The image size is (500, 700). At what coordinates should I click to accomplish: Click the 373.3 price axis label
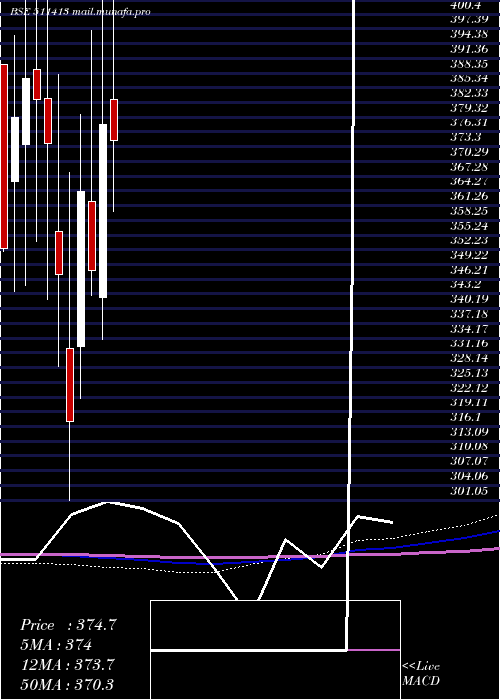(466, 137)
